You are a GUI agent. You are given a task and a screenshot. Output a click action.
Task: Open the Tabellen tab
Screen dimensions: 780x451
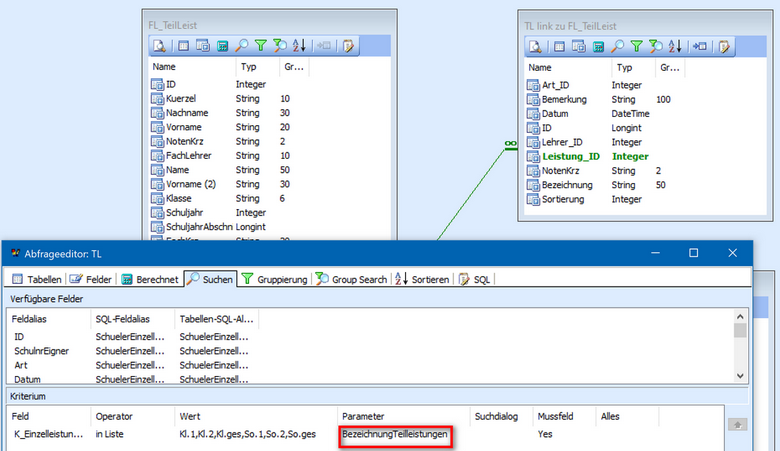pos(35,280)
